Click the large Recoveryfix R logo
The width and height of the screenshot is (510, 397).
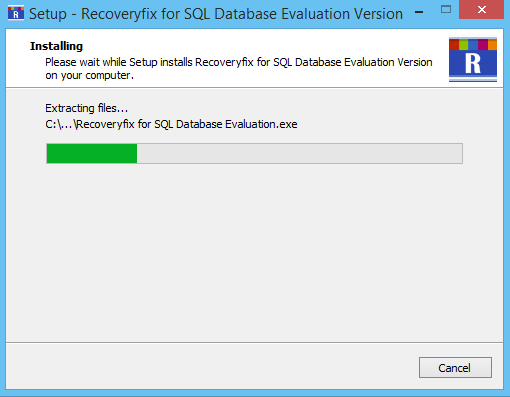point(473,60)
